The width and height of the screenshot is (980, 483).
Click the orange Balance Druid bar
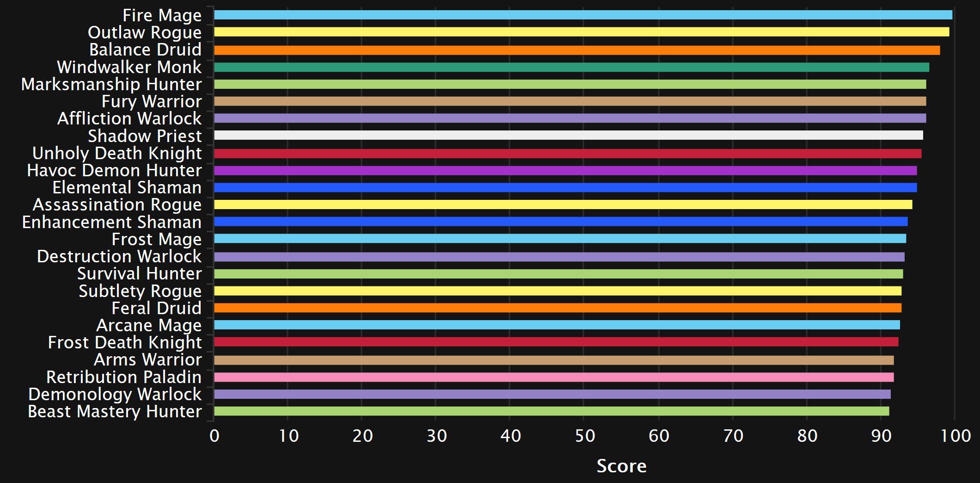577,50
